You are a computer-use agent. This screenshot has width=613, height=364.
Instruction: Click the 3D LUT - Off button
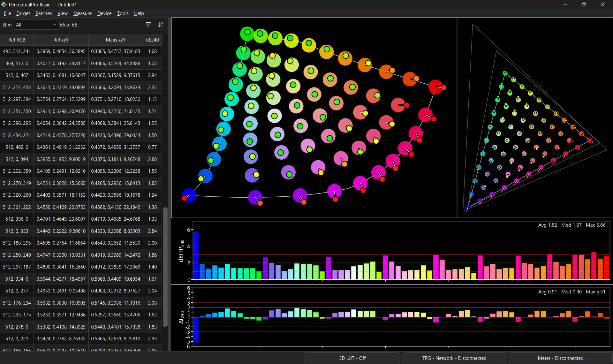352,358
